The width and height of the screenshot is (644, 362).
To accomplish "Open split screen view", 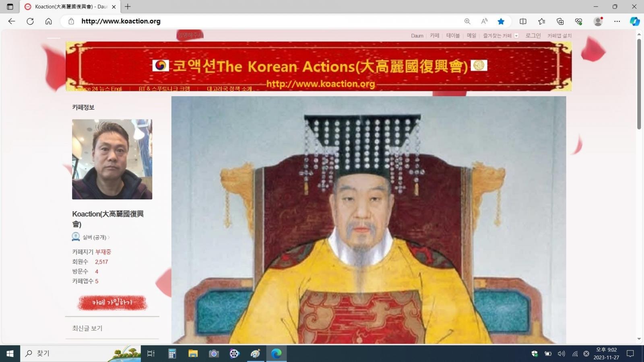I will 523,21.
